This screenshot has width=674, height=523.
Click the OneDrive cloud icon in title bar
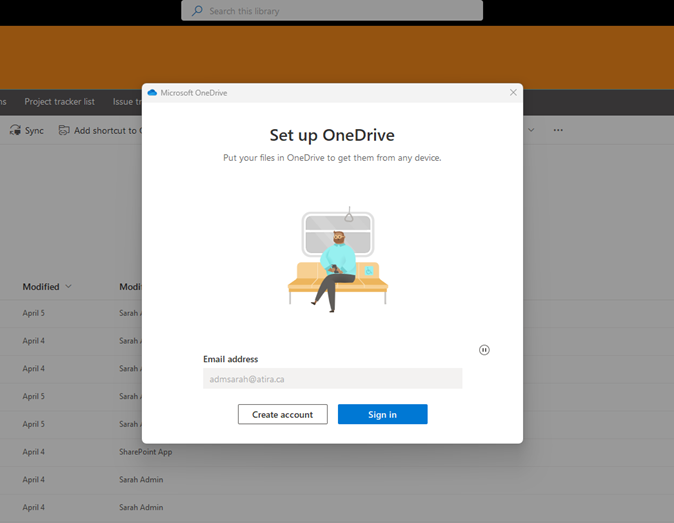tap(152, 93)
